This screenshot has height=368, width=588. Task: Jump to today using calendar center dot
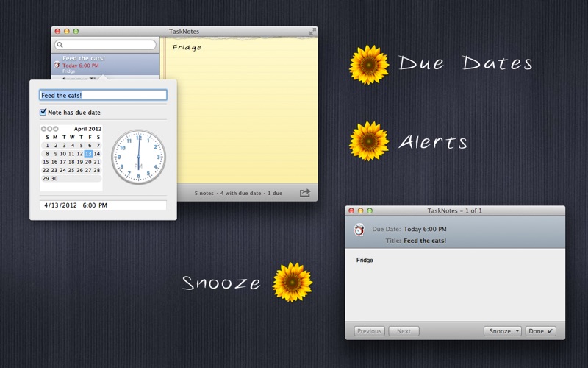click(49, 129)
